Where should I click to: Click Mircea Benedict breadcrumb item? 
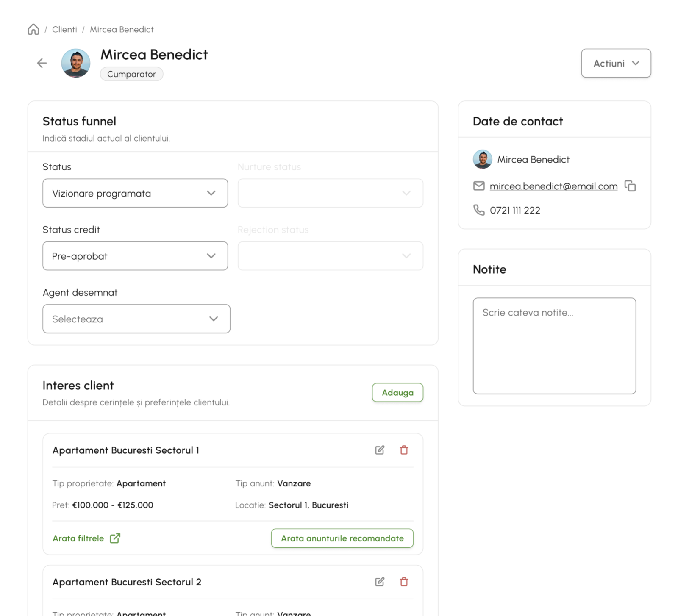point(122,29)
